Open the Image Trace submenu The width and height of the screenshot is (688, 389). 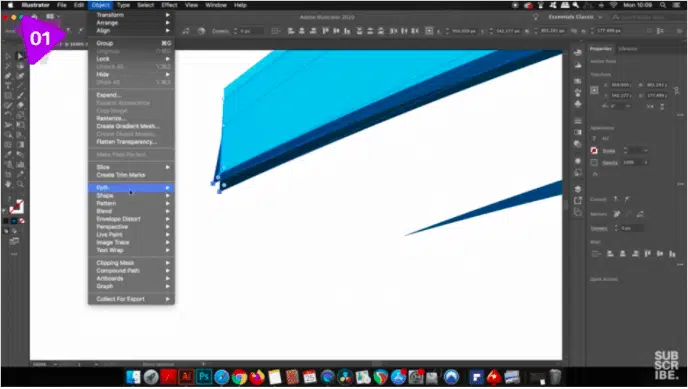tap(131, 243)
